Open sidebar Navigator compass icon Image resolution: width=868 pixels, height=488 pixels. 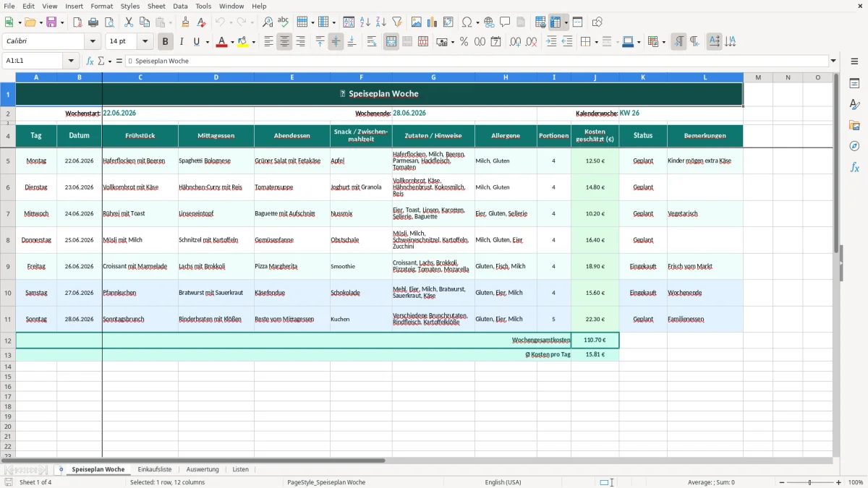[x=854, y=147]
